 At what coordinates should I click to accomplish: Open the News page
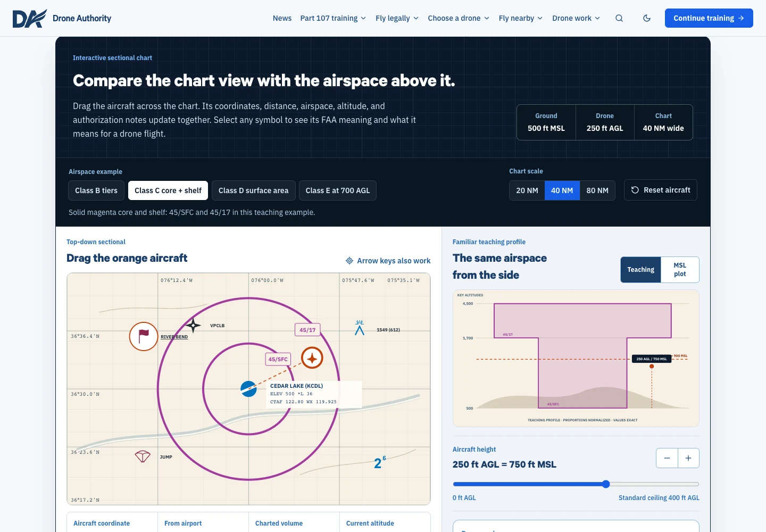[282, 18]
